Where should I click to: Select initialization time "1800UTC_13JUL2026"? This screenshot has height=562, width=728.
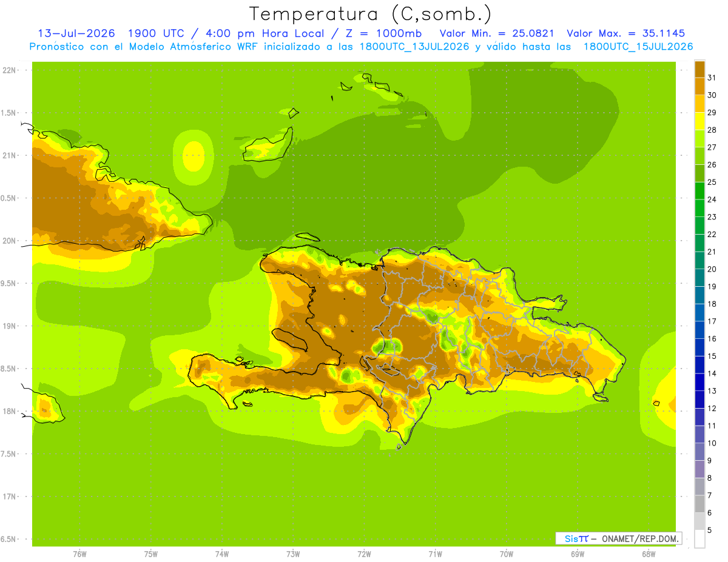(414, 47)
